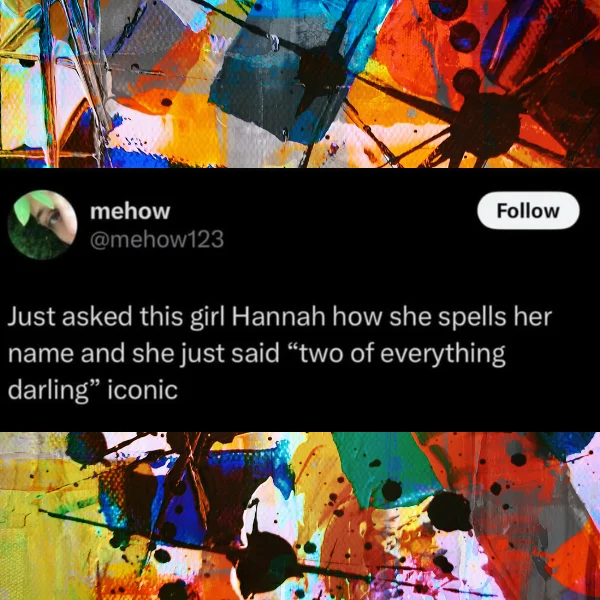Open the @mehow123 handle link
This screenshot has width=600, height=600.
coord(157,240)
